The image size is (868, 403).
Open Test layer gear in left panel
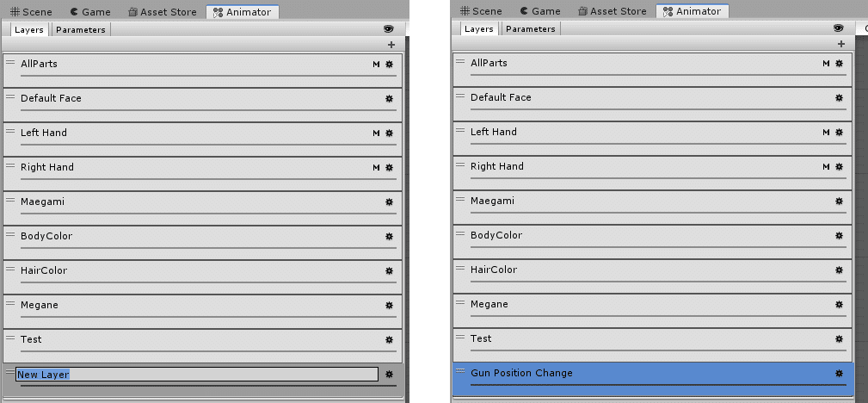(x=389, y=339)
